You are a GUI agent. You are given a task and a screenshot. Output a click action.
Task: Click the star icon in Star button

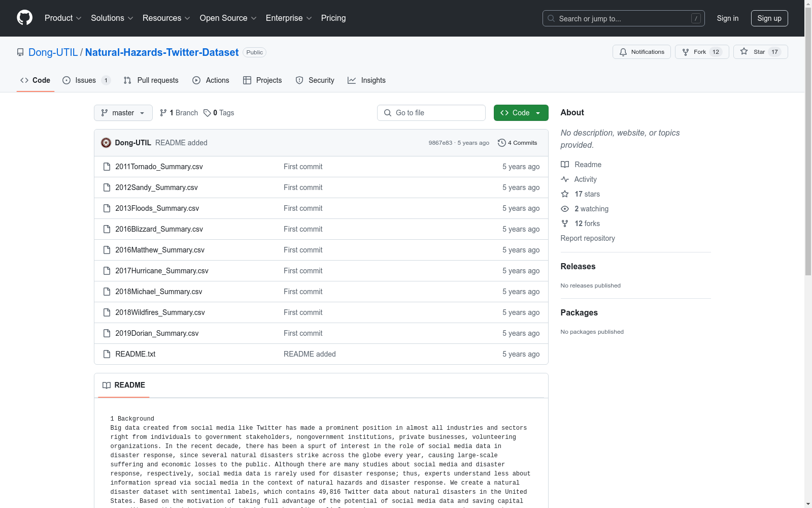tap(744, 51)
